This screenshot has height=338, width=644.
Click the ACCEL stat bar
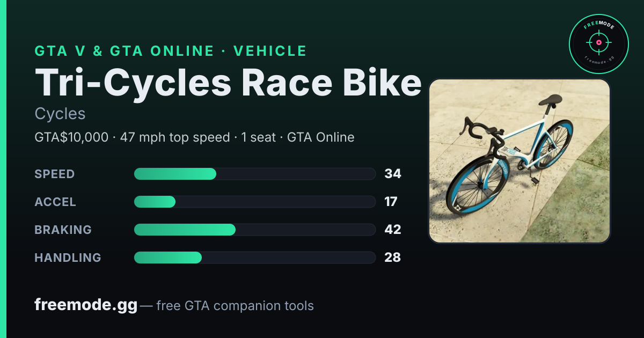point(255,202)
